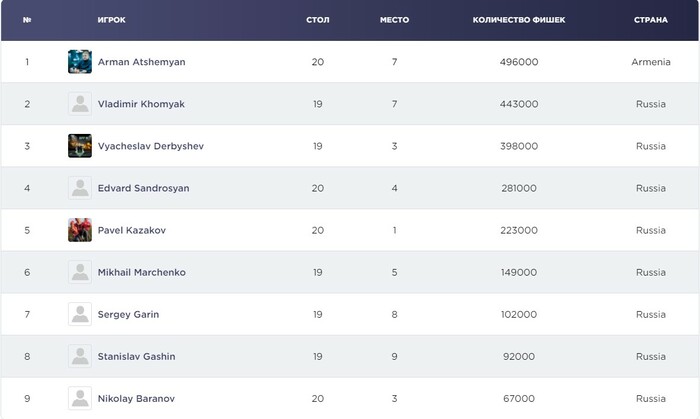Viewport: 700px width, 419px height.
Task: Sort by the СТРАНА column header
Action: 650,20
